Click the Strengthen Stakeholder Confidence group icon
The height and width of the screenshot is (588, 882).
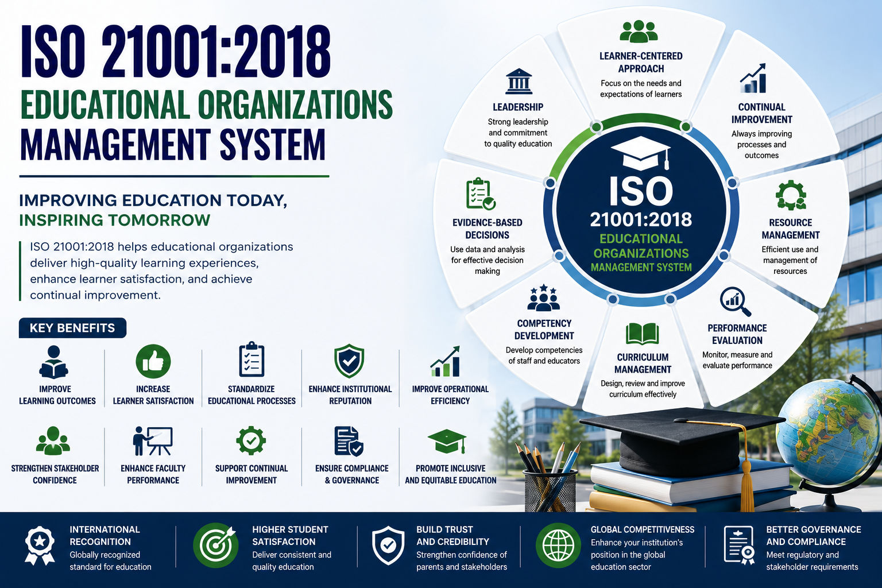pyautogui.click(x=53, y=440)
